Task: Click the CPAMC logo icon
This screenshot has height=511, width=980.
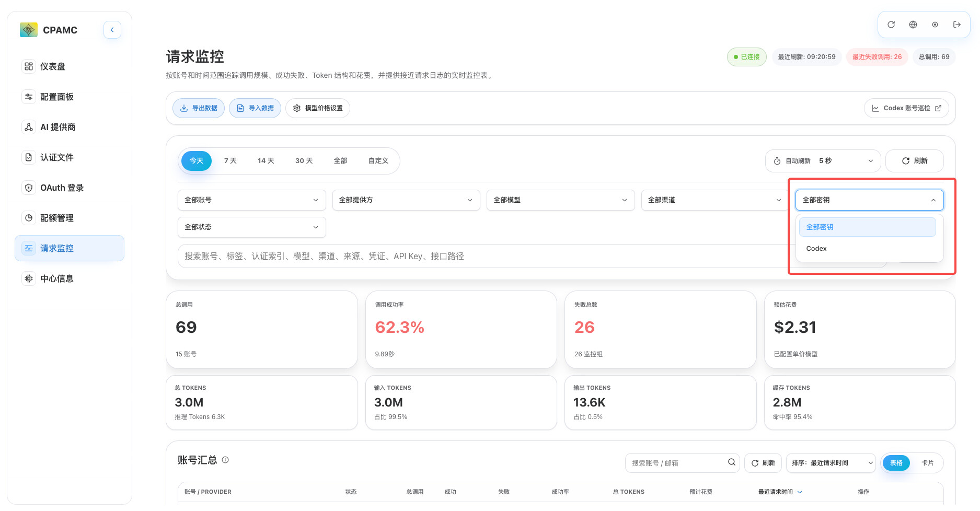Action: pyautogui.click(x=29, y=30)
